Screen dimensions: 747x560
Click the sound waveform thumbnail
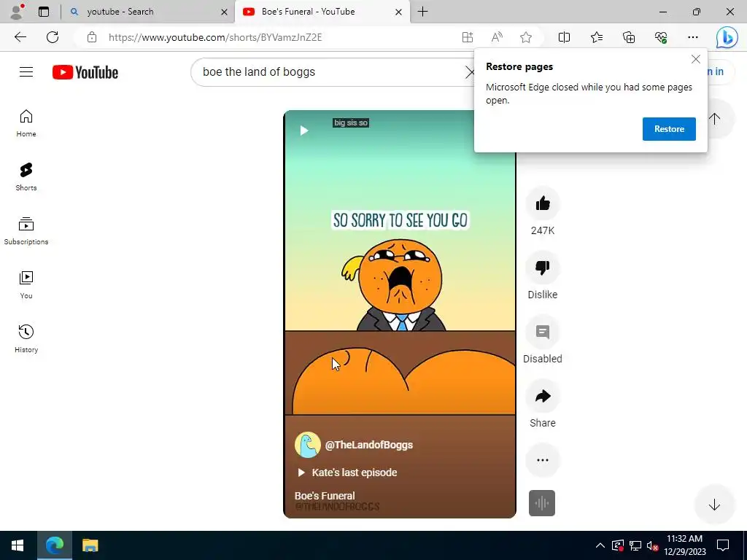[x=542, y=503]
